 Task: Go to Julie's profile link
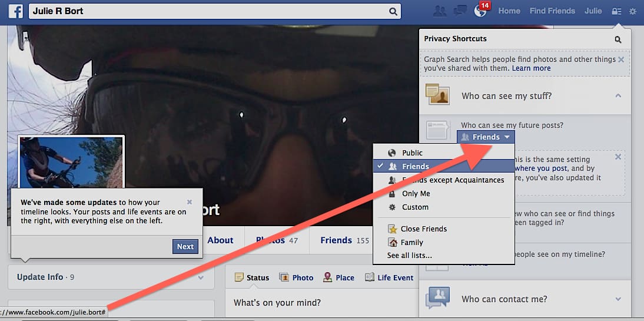tap(593, 11)
